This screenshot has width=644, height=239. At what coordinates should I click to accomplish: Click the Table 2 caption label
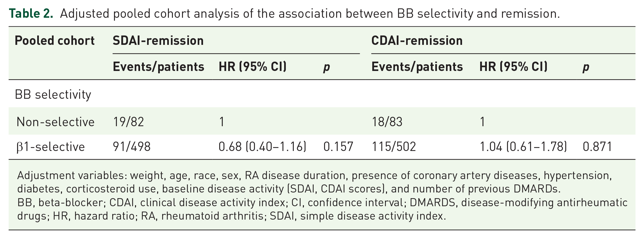31,14
